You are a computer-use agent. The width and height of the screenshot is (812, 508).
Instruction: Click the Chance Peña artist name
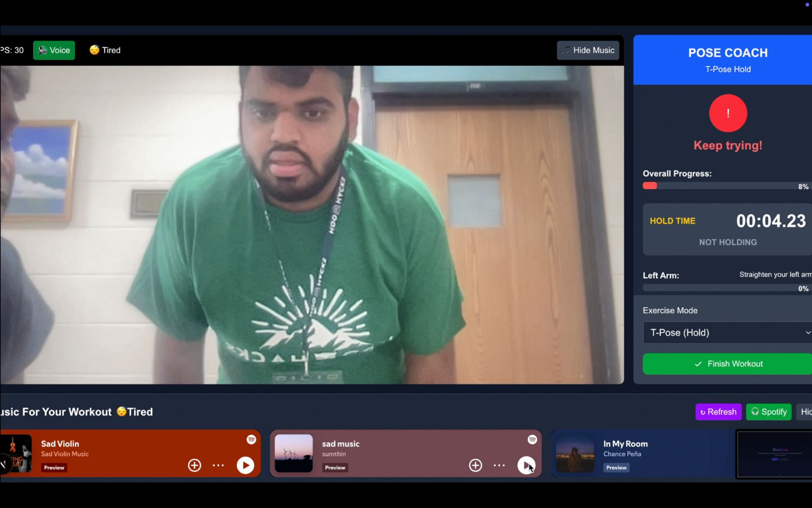tap(622, 454)
